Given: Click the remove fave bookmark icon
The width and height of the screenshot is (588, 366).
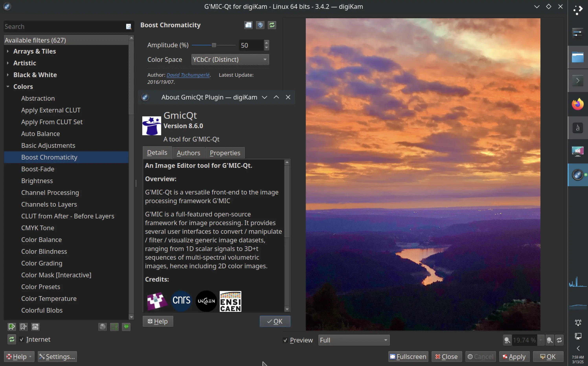Looking at the screenshot, I should point(24,327).
